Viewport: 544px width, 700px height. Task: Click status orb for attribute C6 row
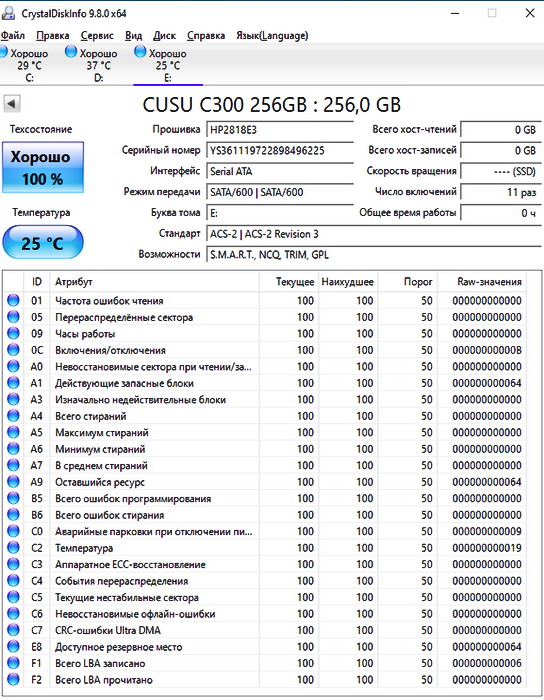13,614
